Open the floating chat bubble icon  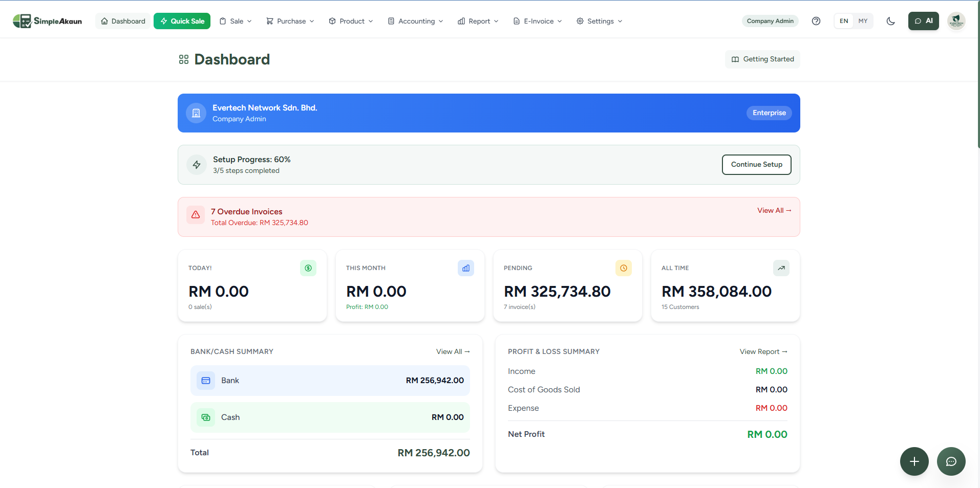click(x=951, y=461)
